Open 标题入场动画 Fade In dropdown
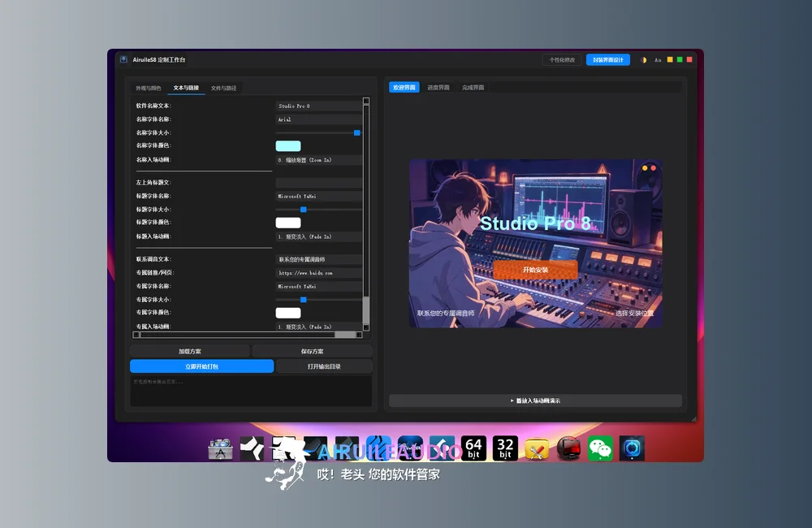812x528 pixels. point(318,237)
